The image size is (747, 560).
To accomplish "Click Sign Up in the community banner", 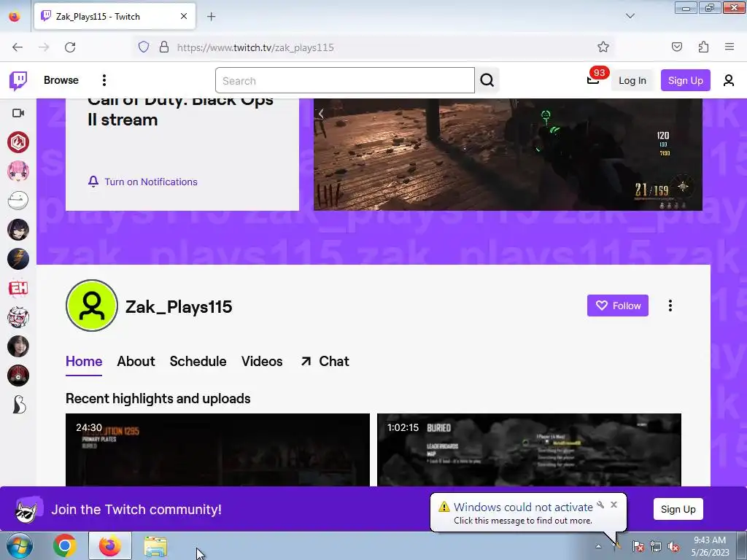I will (x=678, y=510).
